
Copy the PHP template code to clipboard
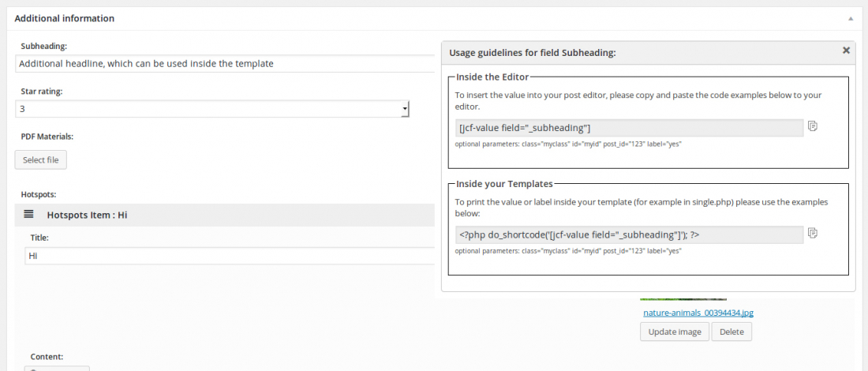click(813, 233)
